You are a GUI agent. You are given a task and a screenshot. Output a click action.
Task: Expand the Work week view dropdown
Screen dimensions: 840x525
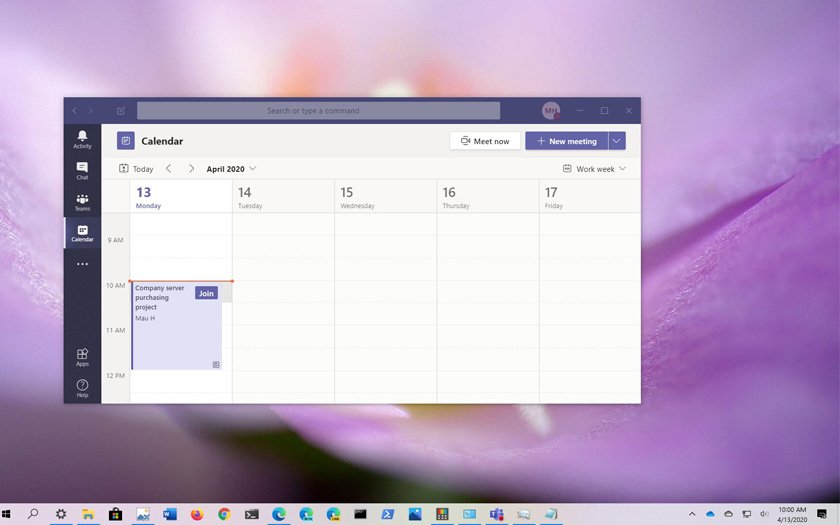[595, 169]
